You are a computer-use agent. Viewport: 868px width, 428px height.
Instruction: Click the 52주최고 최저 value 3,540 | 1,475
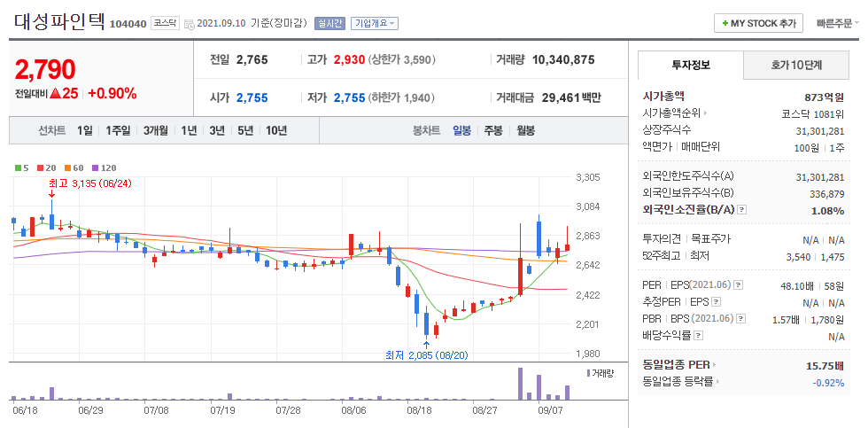click(816, 257)
